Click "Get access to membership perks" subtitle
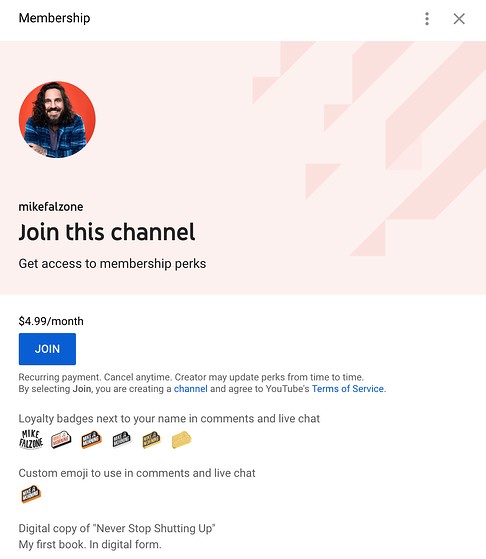Viewport: 486px width, 559px height. (112, 263)
